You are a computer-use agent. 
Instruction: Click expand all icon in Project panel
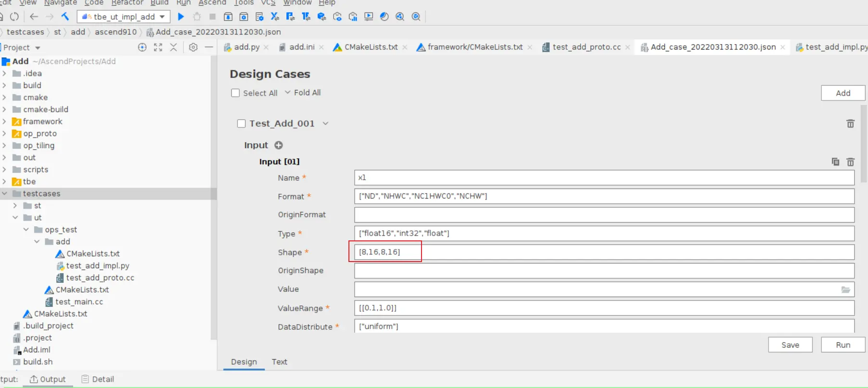pyautogui.click(x=158, y=47)
